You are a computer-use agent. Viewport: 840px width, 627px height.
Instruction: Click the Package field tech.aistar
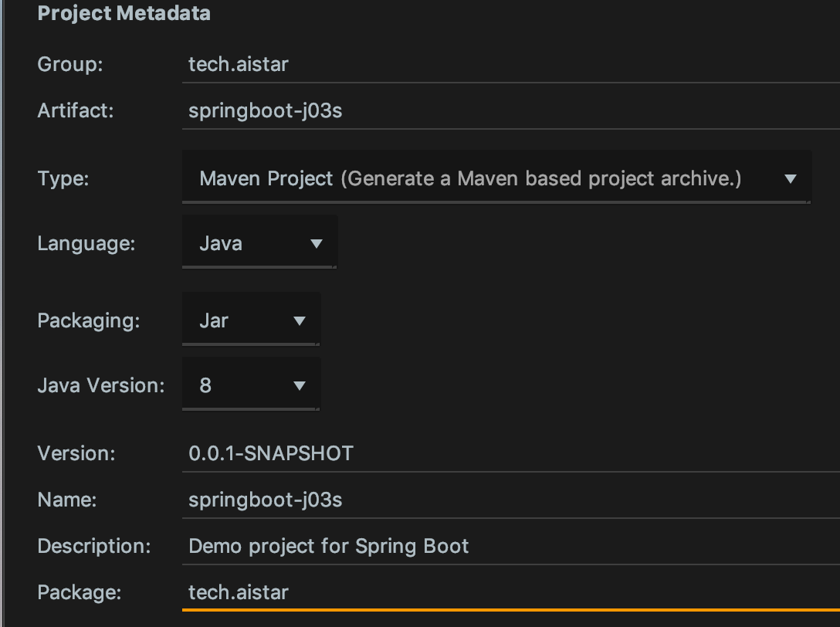click(511, 593)
